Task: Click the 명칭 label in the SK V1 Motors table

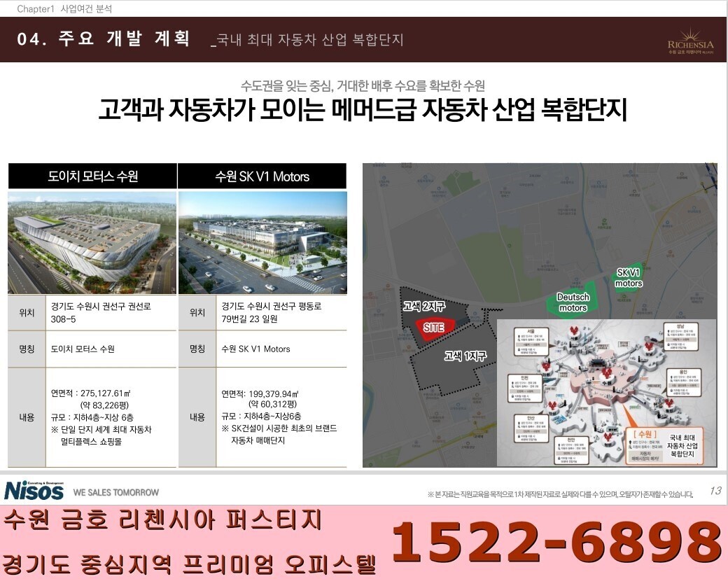Action: [197, 349]
